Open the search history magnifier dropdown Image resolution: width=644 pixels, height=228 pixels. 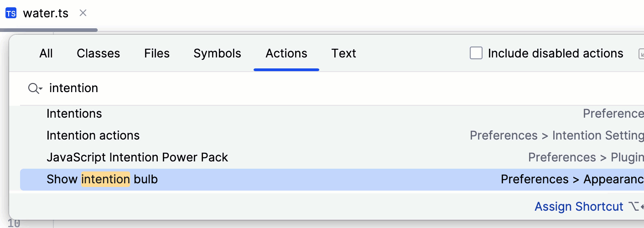click(x=35, y=88)
